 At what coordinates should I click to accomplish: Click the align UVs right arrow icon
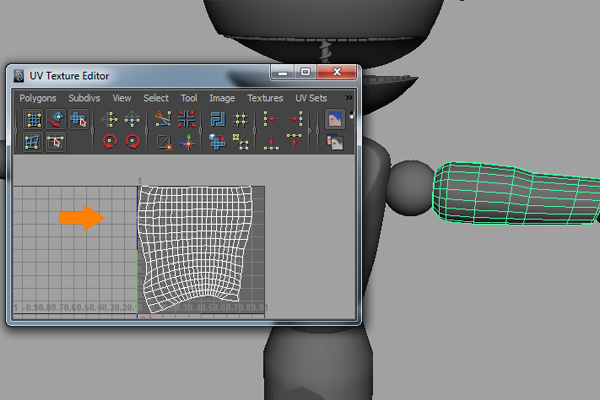click(294, 119)
